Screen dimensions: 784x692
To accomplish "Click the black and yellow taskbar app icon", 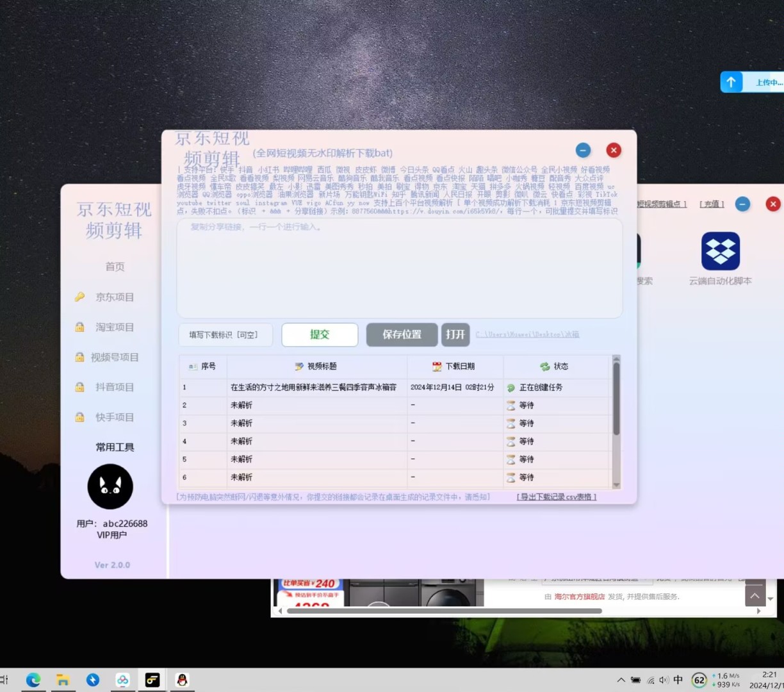I will (x=152, y=680).
